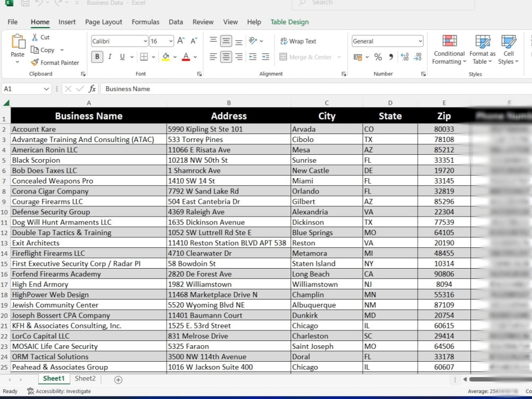Switch to Sheet2 worksheet tab

(85, 379)
